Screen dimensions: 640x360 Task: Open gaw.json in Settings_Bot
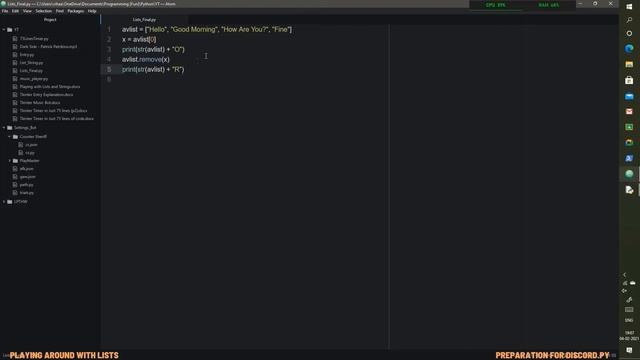(x=27, y=177)
